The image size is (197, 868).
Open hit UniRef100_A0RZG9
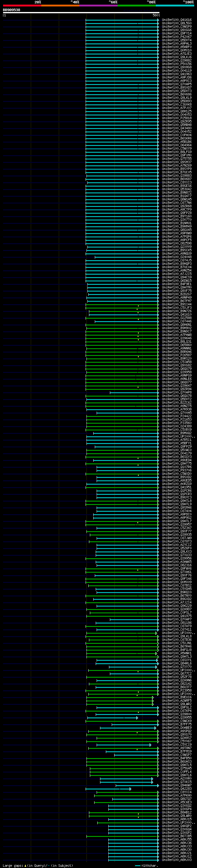click(x=177, y=484)
